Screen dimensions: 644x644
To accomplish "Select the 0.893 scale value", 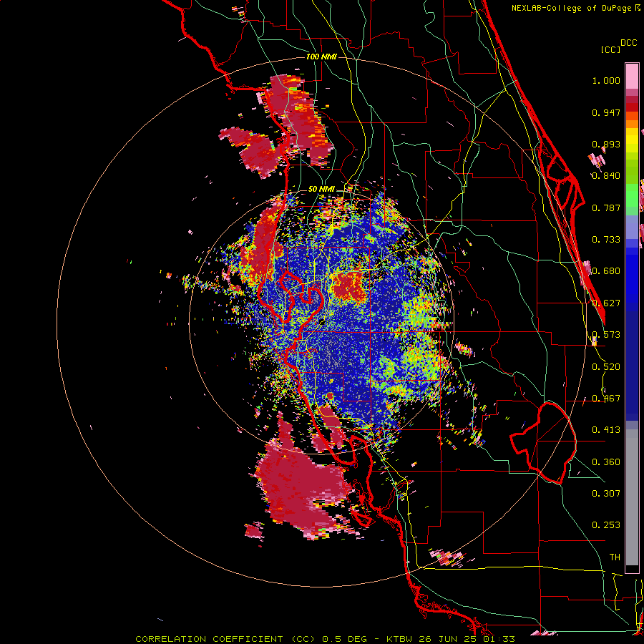I will (x=606, y=144).
